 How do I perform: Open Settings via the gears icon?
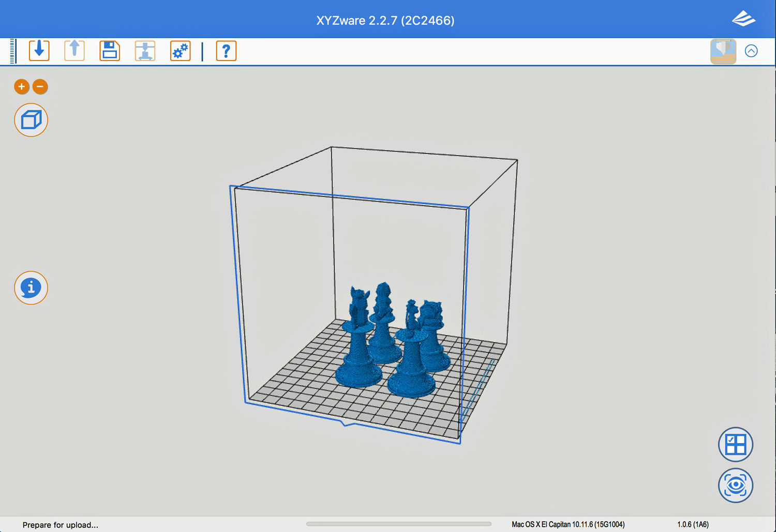pos(180,51)
